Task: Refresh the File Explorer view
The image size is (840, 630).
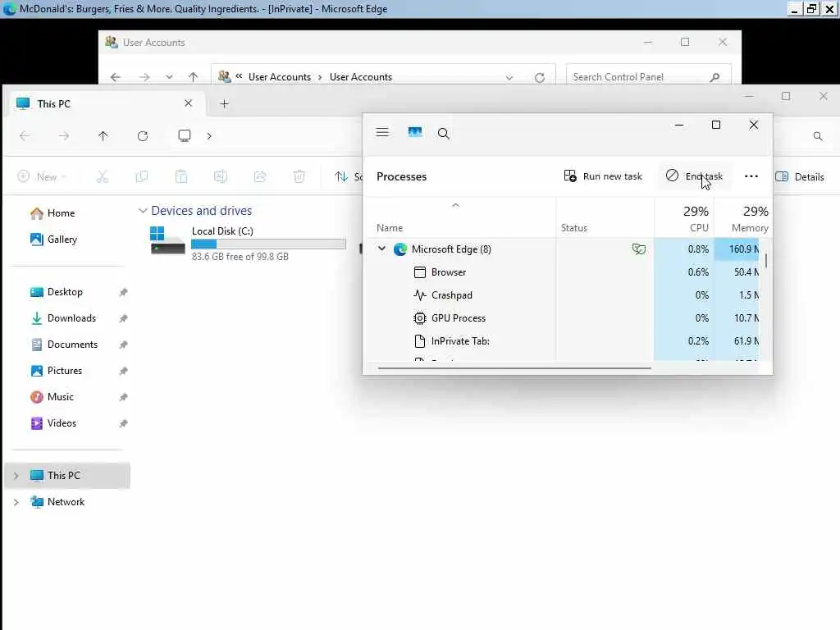Action: 143,136
